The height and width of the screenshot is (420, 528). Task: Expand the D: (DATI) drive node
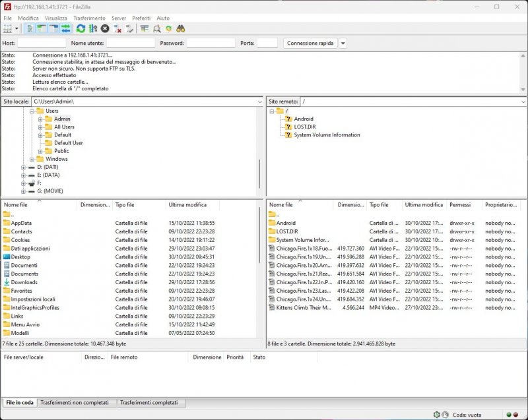(x=24, y=167)
